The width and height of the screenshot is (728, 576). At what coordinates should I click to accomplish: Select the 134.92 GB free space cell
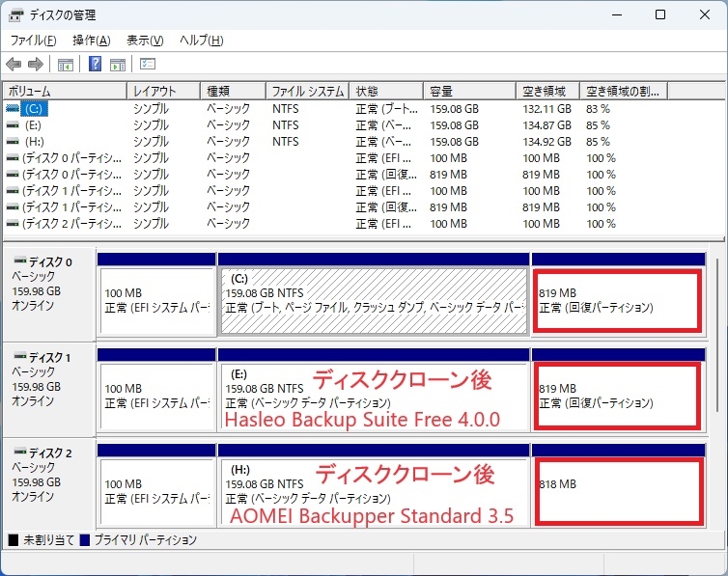[x=546, y=142]
